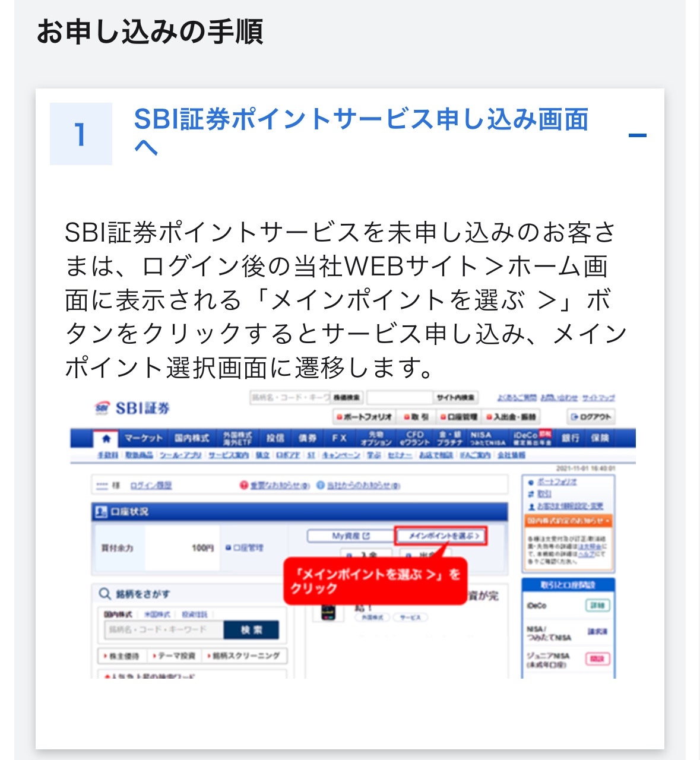The image size is (700, 760).
Task: Click the SBI証券 logo in the embedded screenshot
Action: (x=132, y=408)
